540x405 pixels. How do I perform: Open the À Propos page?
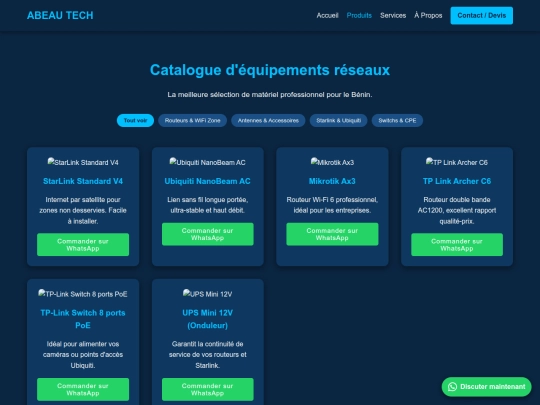click(x=428, y=15)
